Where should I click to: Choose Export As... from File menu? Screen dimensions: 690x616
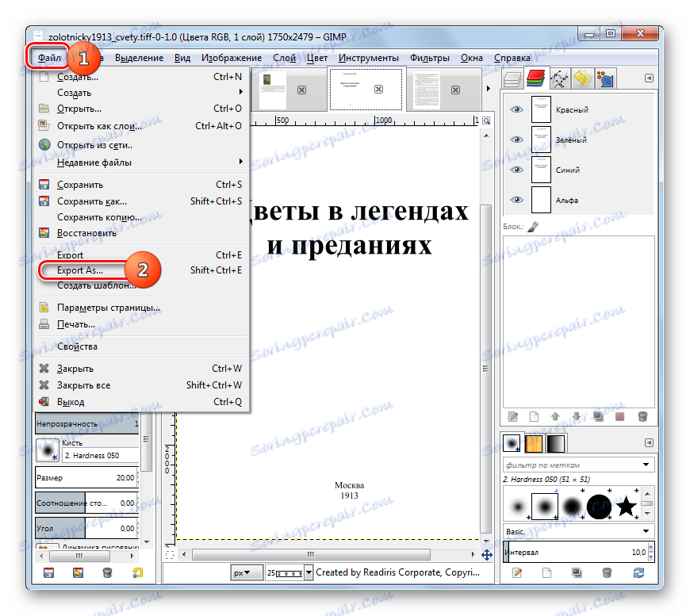point(141,270)
